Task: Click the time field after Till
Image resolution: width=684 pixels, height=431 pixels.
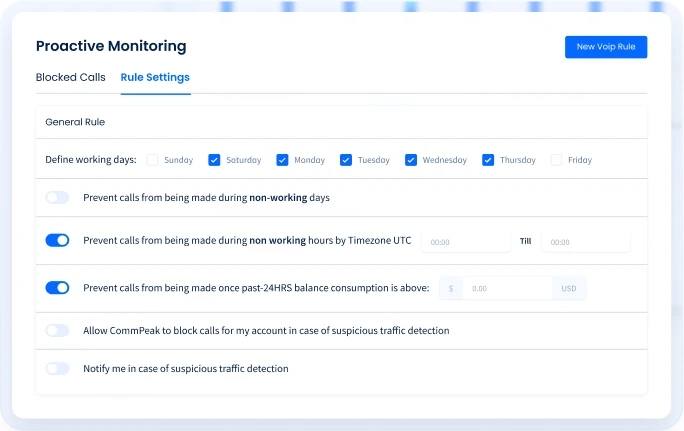Action: (586, 242)
